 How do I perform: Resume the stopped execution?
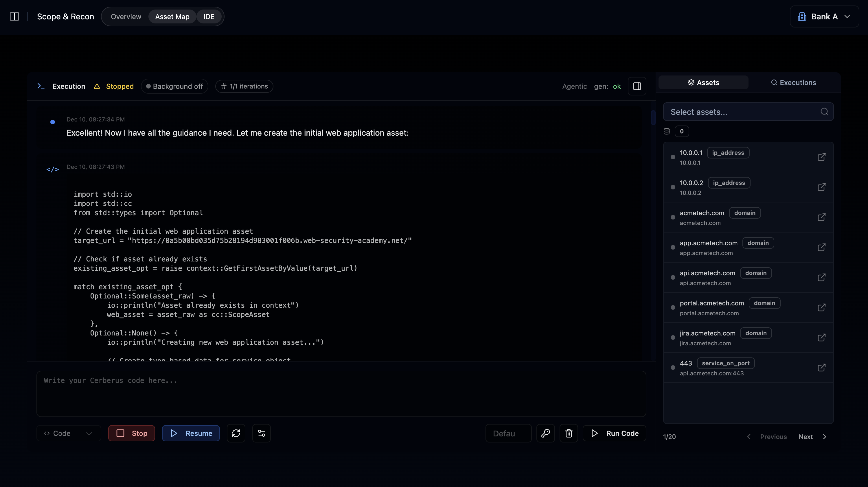pyautogui.click(x=191, y=433)
